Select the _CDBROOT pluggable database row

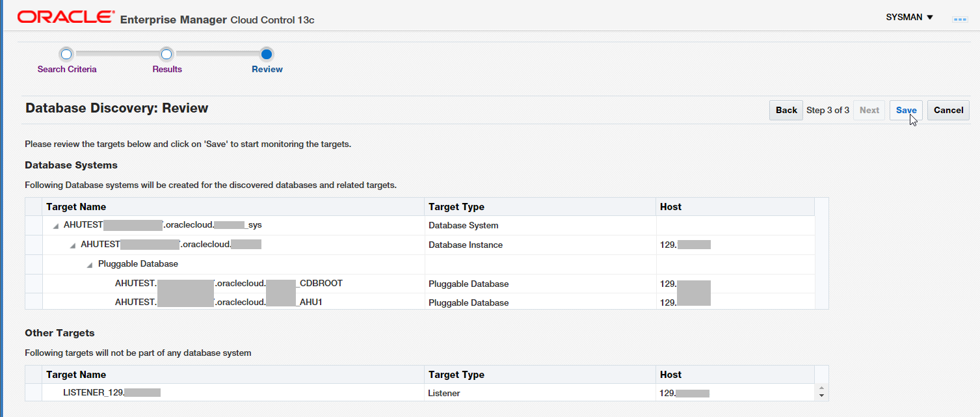(x=419, y=284)
